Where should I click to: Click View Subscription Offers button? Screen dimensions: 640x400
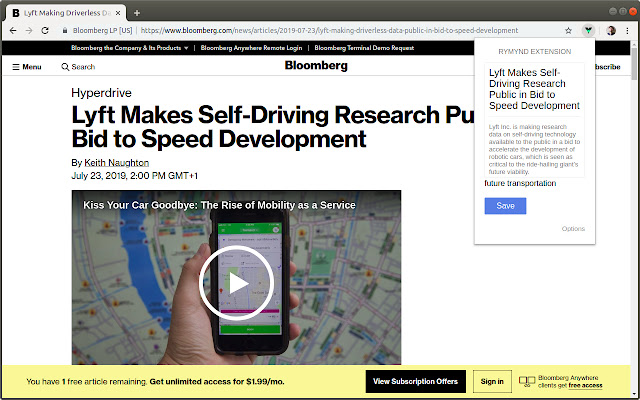point(415,381)
